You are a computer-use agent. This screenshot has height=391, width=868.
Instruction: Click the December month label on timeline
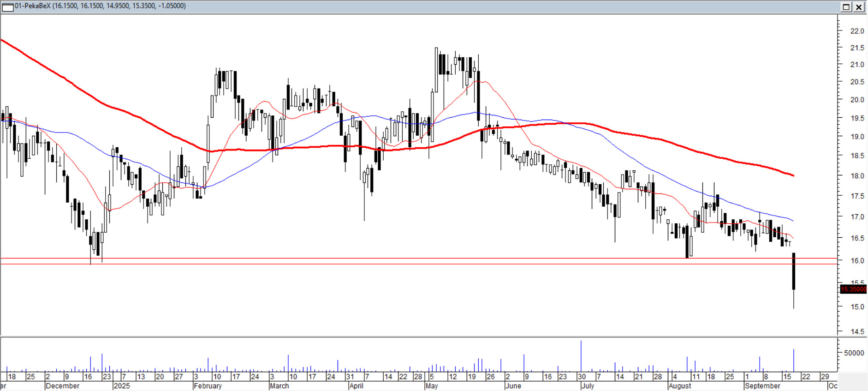(63, 386)
